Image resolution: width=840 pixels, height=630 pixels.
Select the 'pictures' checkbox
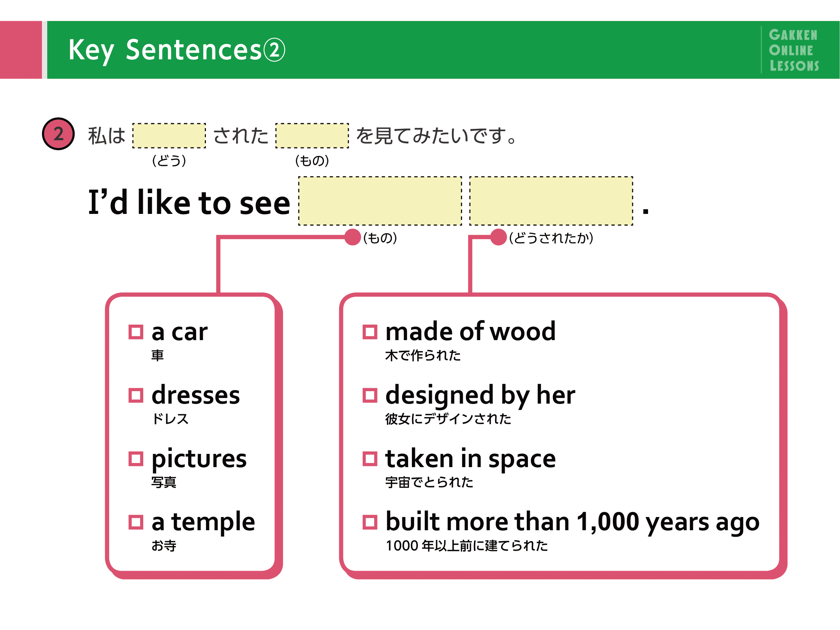point(136,459)
